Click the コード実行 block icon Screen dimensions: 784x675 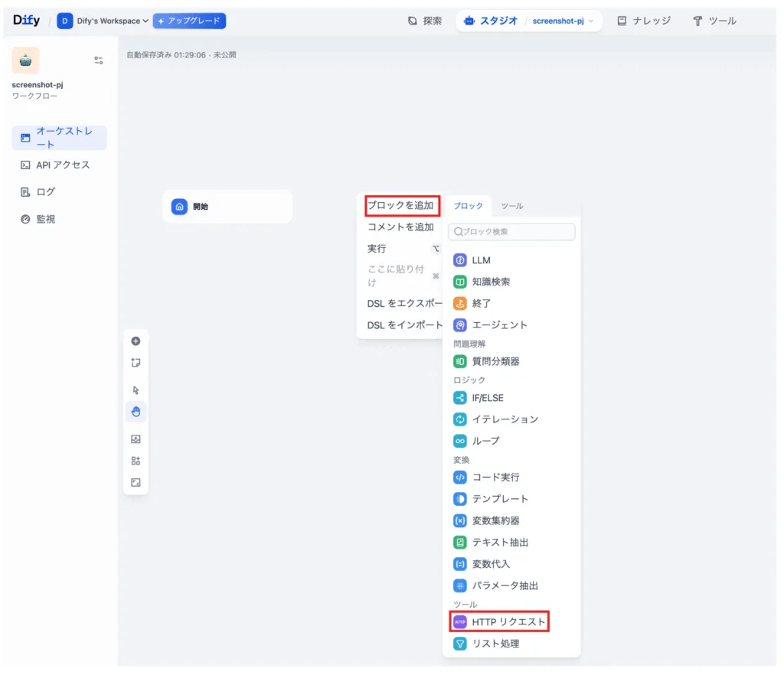pyautogui.click(x=459, y=478)
